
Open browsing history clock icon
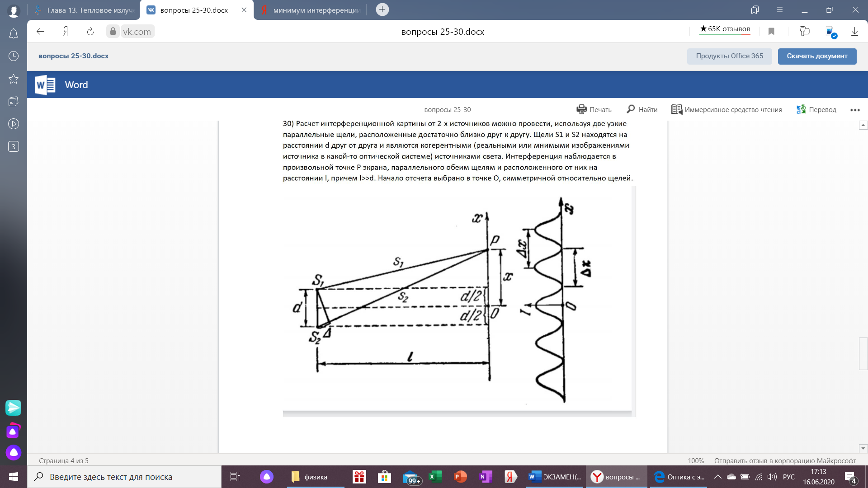[14, 56]
